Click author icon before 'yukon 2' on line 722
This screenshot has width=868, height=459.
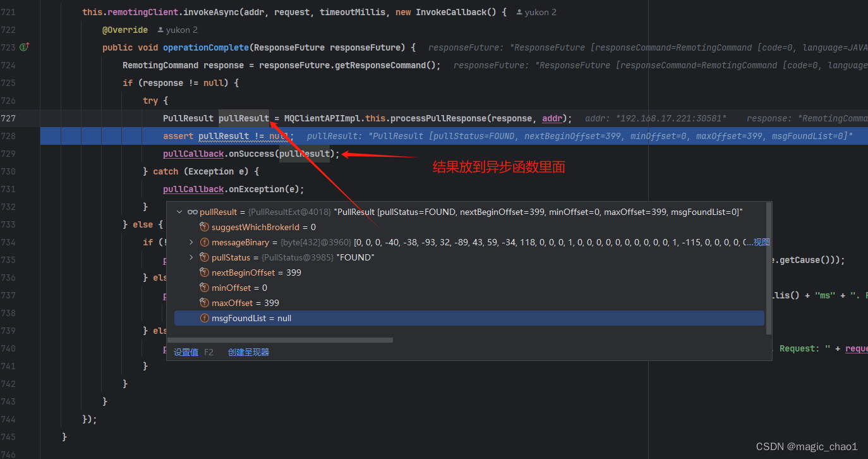[160, 30]
